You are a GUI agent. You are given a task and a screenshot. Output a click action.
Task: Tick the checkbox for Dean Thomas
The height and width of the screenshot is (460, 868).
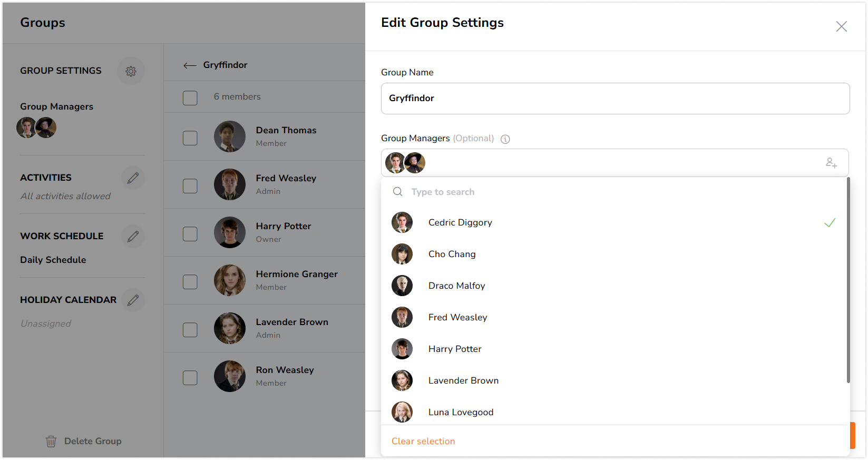click(x=190, y=138)
